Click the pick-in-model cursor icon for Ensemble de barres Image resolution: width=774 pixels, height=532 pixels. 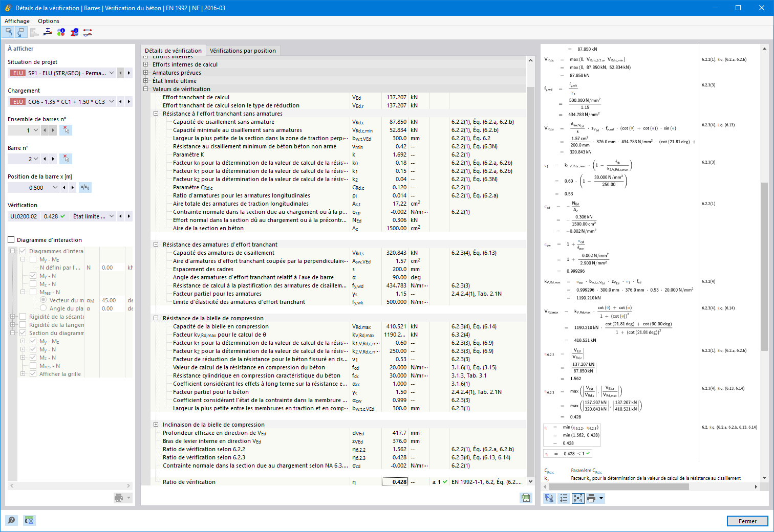(66, 130)
